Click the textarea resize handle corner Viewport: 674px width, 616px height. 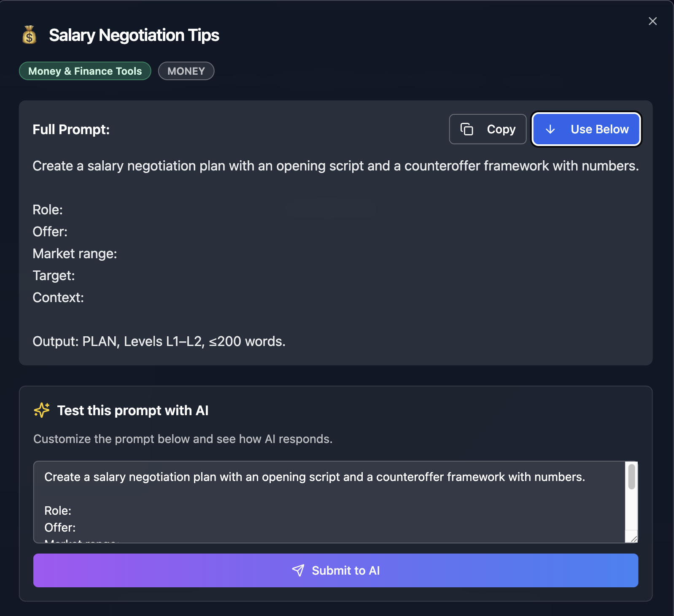634,539
